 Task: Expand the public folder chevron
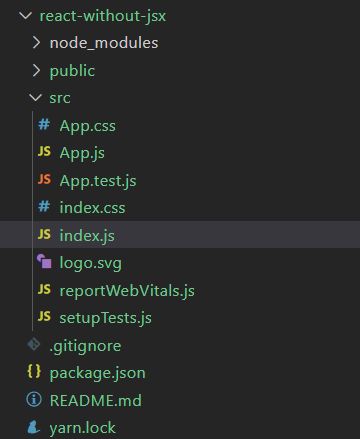coord(36,70)
